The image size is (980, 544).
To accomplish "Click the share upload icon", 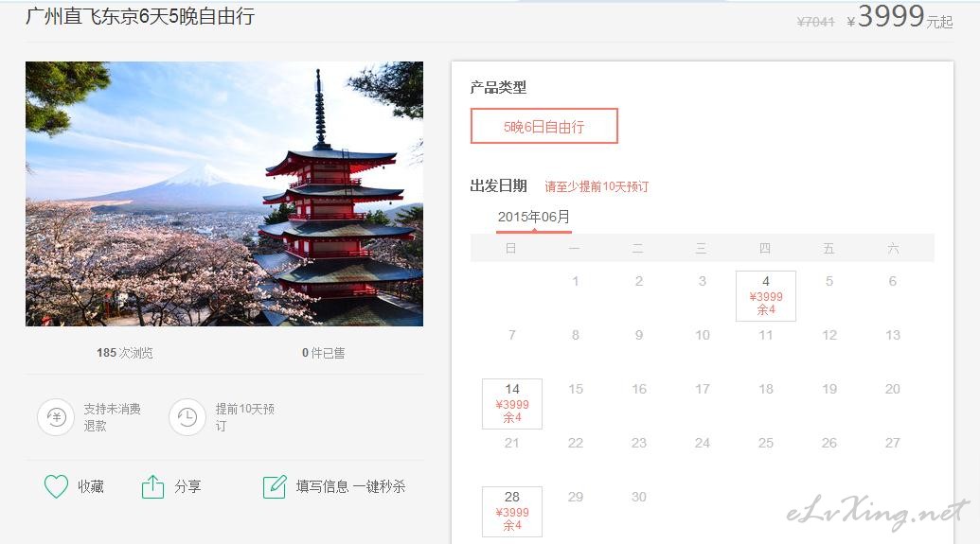I will point(152,486).
